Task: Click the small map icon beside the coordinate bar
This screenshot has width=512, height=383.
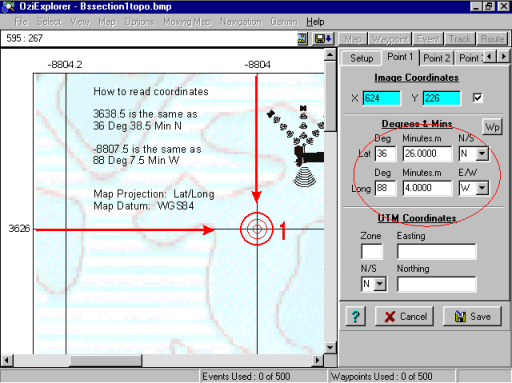Action: [x=302, y=39]
